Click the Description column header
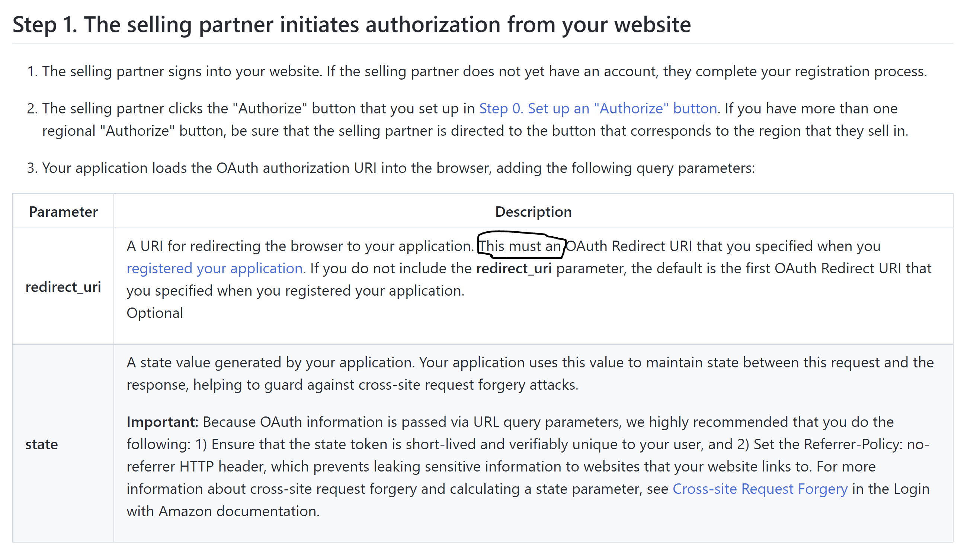The width and height of the screenshot is (977, 560). 534,211
